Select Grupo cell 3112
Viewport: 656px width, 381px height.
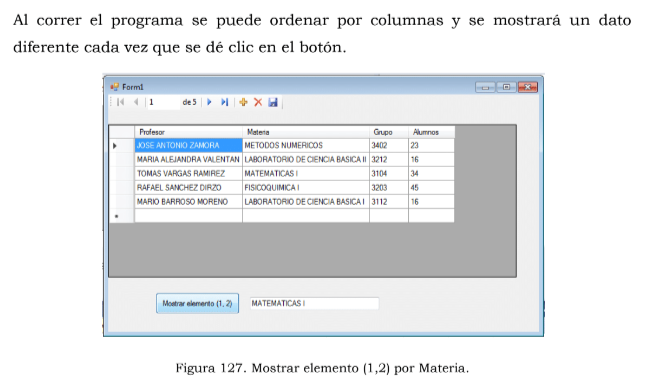(x=389, y=202)
